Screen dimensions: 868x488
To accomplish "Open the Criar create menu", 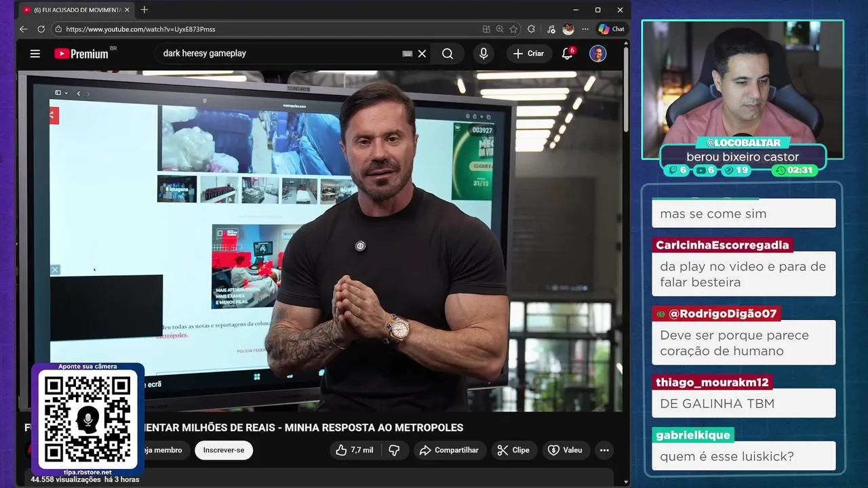I will tap(529, 54).
